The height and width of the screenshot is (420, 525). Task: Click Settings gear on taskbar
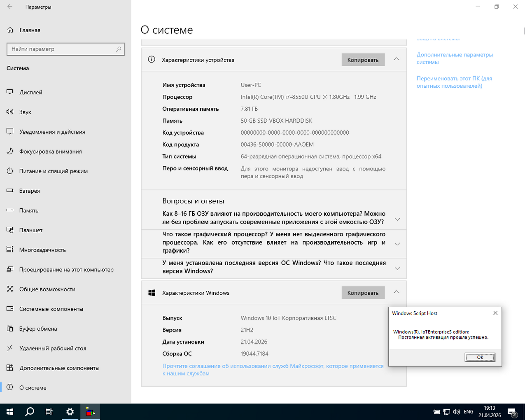(70, 412)
